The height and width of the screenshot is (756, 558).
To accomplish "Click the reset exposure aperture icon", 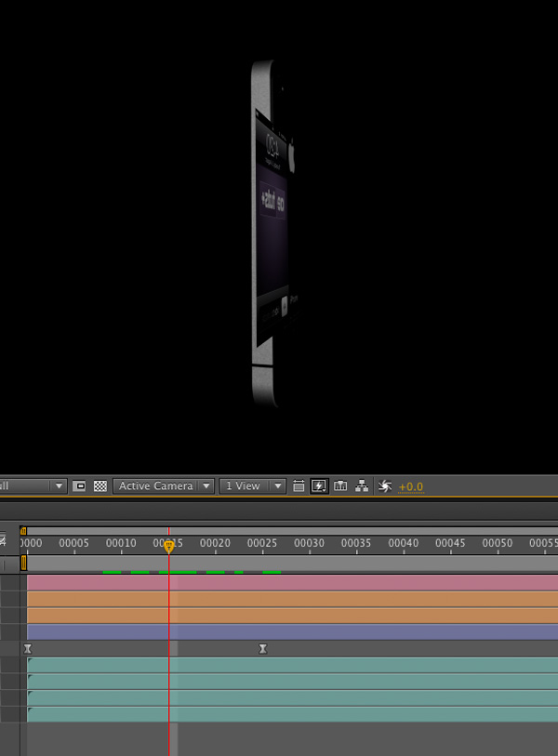I will [x=384, y=486].
